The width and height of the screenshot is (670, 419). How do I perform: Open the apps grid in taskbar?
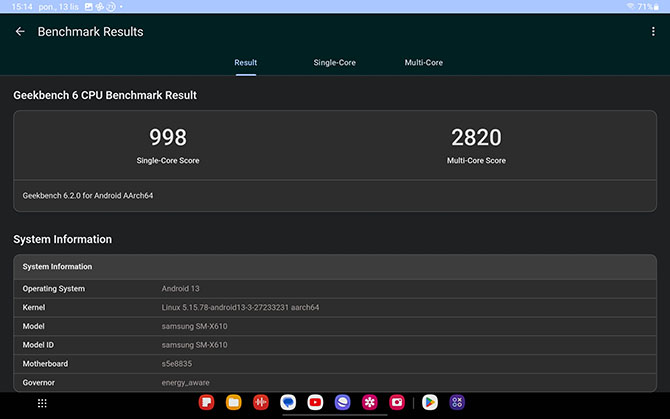[x=42, y=403]
